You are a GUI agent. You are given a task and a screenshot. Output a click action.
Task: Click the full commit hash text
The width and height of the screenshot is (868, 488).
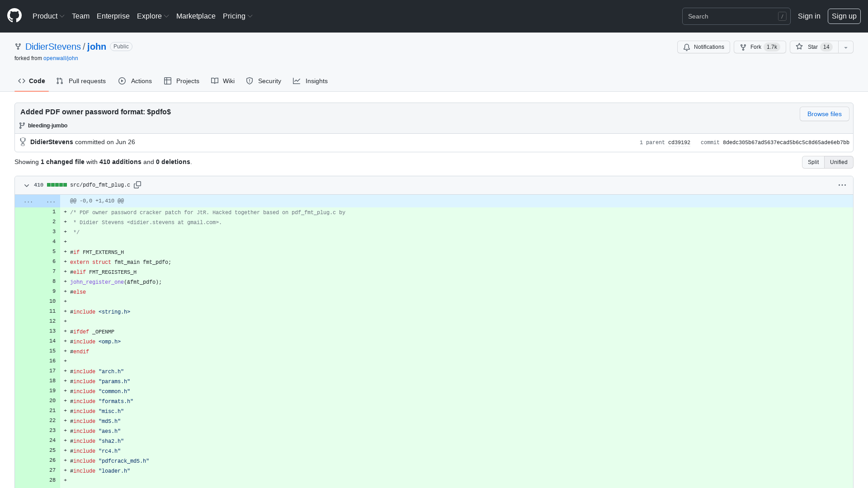pyautogui.click(x=786, y=142)
